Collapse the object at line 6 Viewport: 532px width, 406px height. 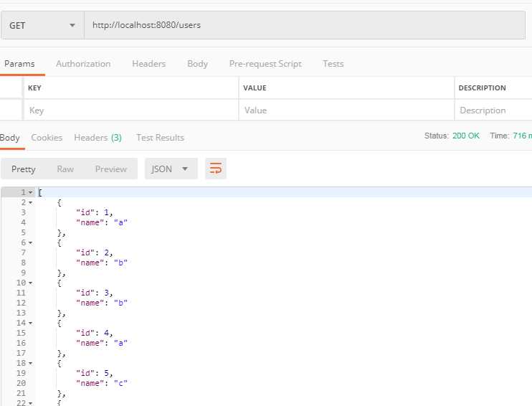coord(31,243)
